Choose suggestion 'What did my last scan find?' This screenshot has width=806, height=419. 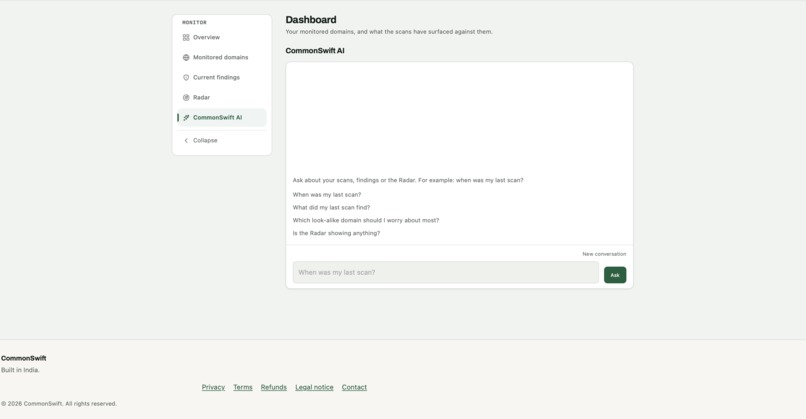(x=331, y=208)
